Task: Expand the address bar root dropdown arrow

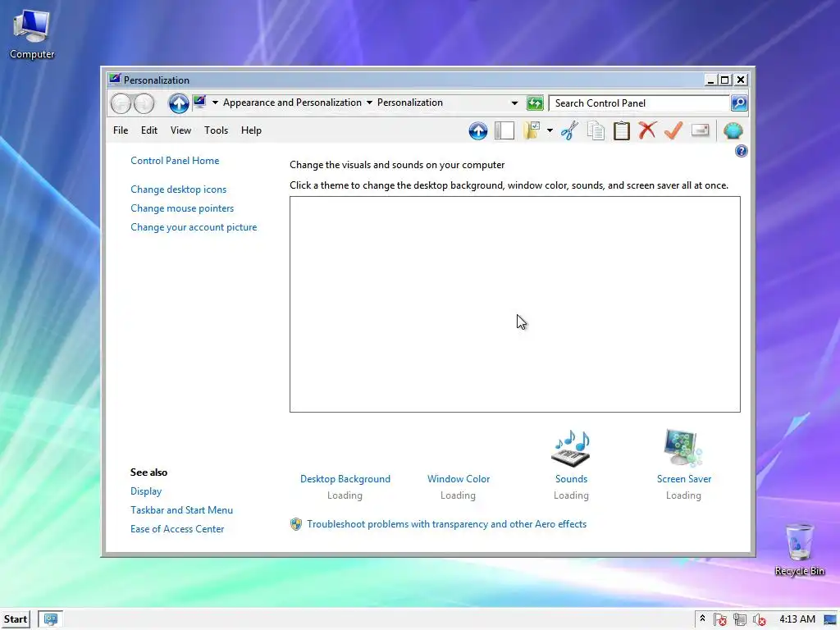Action: coord(215,103)
